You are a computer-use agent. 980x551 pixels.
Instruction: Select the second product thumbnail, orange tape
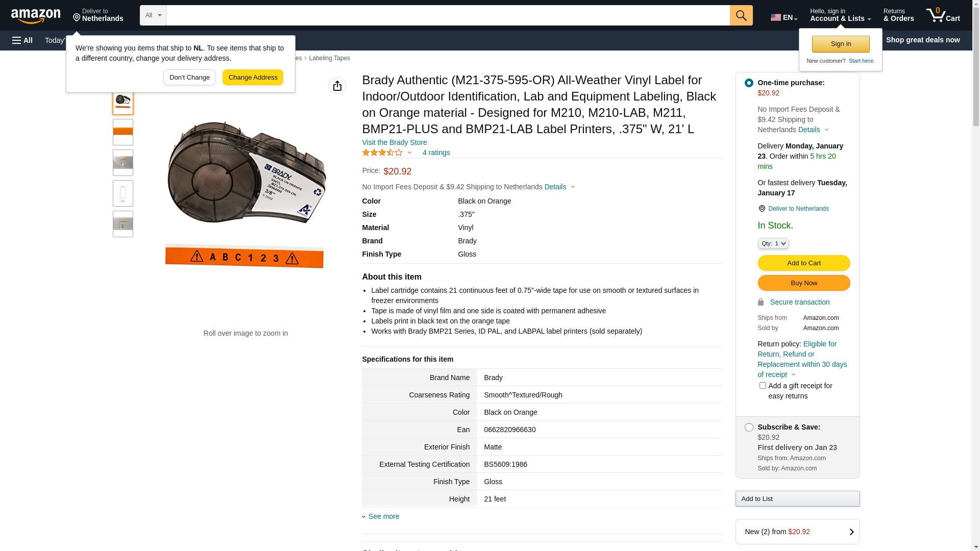click(x=123, y=132)
